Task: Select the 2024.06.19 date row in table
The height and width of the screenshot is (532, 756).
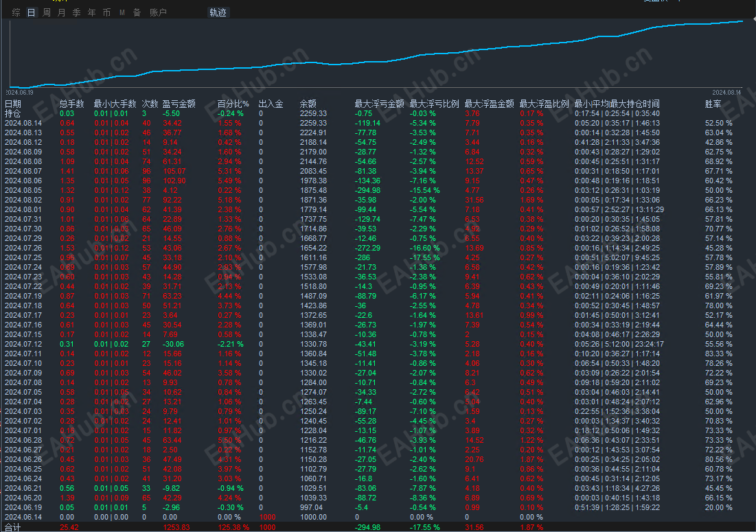Action: (x=23, y=507)
